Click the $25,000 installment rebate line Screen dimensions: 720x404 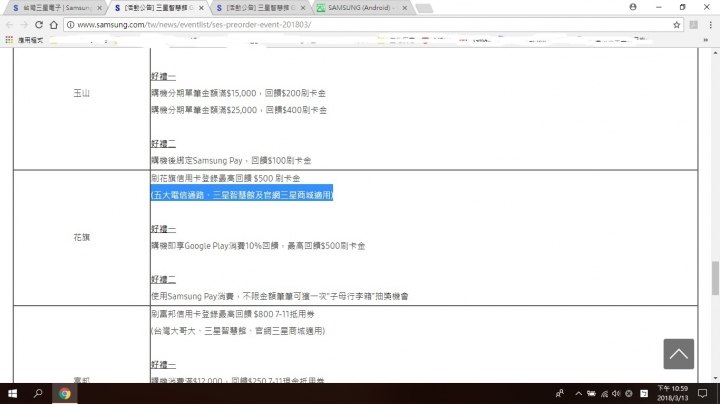pos(239,110)
